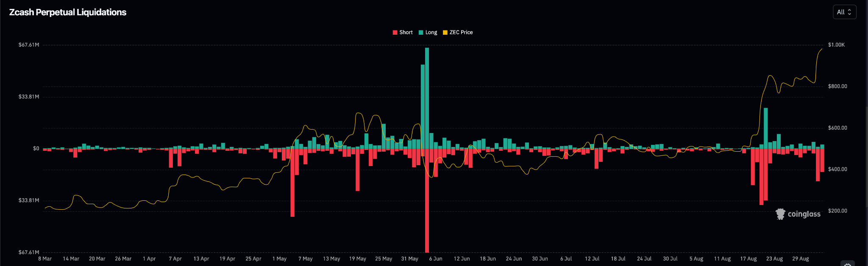Click the 7 May date label
The height and width of the screenshot is (266, 868).
click(305, 259)
